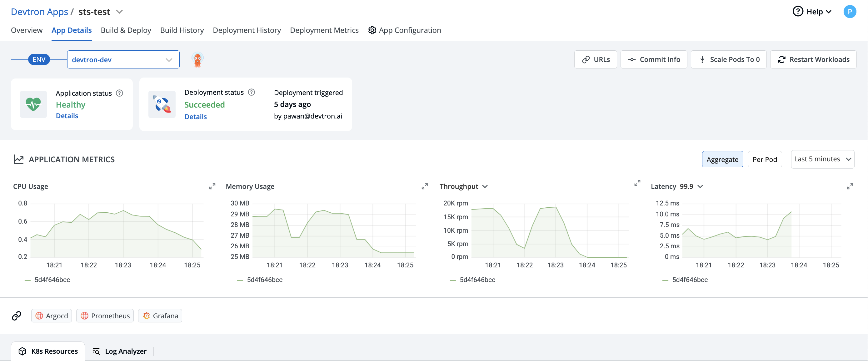Open the devtron-dev environment dropdown
Image resolution: width=868 pixels, height=364 pixels.
coord(123,60)
